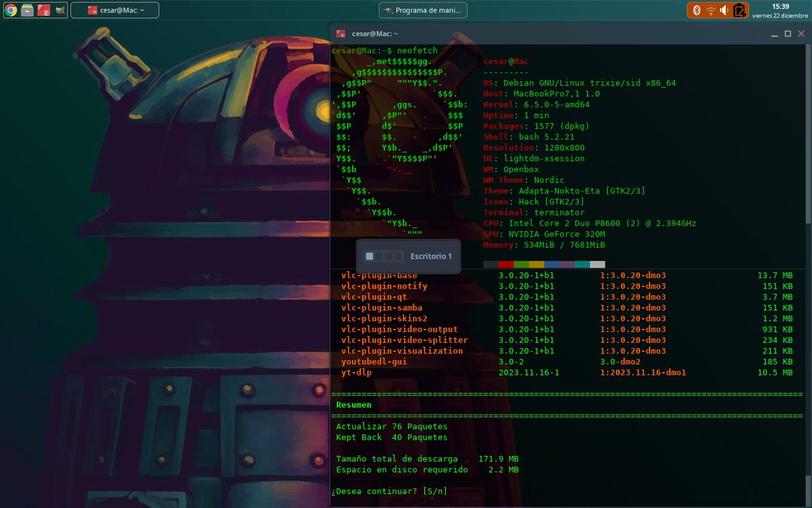Click the vlc-plugin-video-output package name

pyautogui.click(x=399, y=330)
